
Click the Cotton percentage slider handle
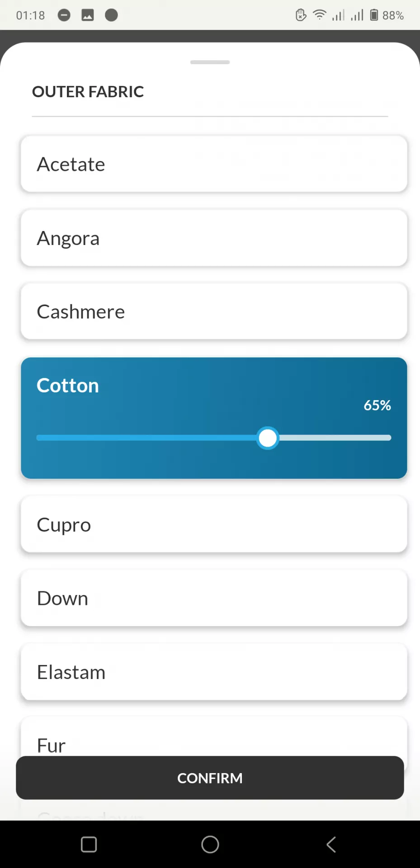[x=268, y=438]
